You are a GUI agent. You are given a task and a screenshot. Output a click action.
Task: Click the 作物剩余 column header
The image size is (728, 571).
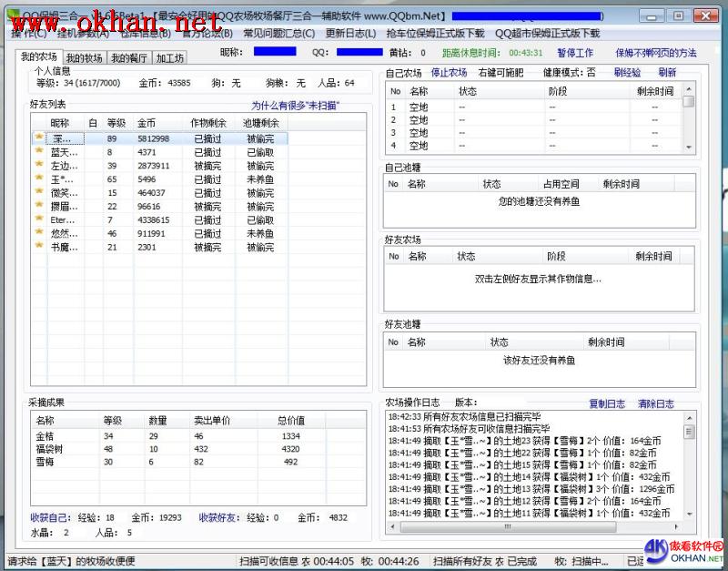pyautogui.click(x=208, y=123)
